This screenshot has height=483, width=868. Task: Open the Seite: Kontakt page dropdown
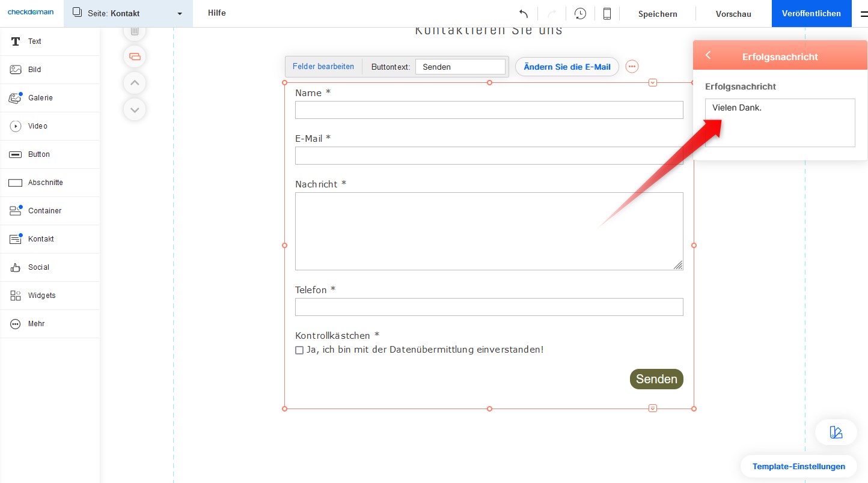(128, 13)
